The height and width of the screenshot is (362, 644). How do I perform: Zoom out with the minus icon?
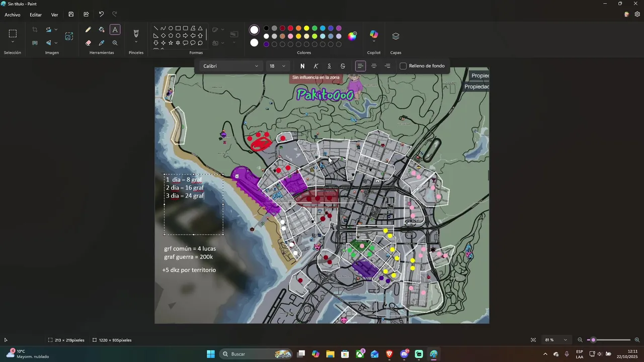pos(580,340)
